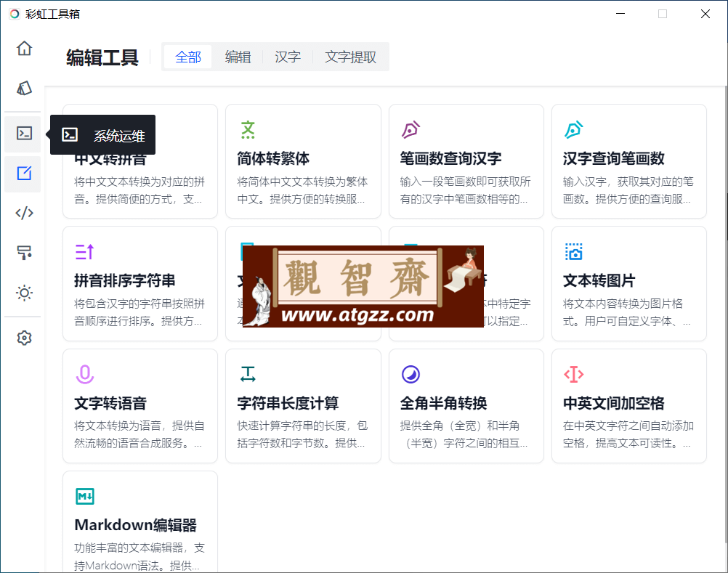Open the home page sidebar icon
Image resolution: width=728 pixels, height=573 pixels.
click(x=24, y=48)
